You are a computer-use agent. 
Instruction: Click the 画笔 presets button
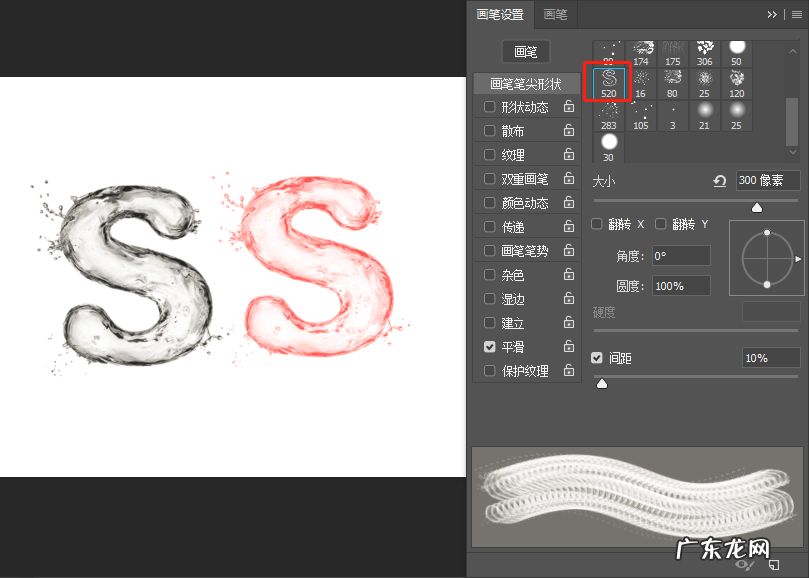525,52
